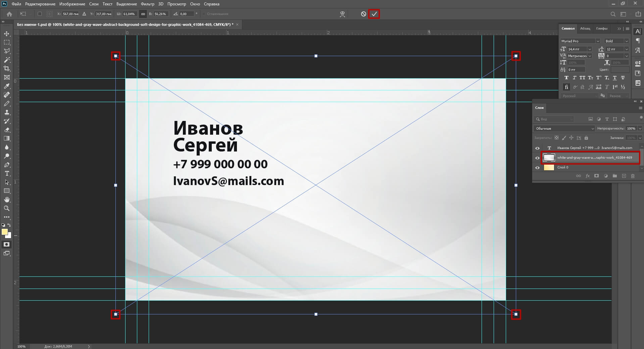Toggle visibility of Слой 0 layer

(x=537, y=168)
